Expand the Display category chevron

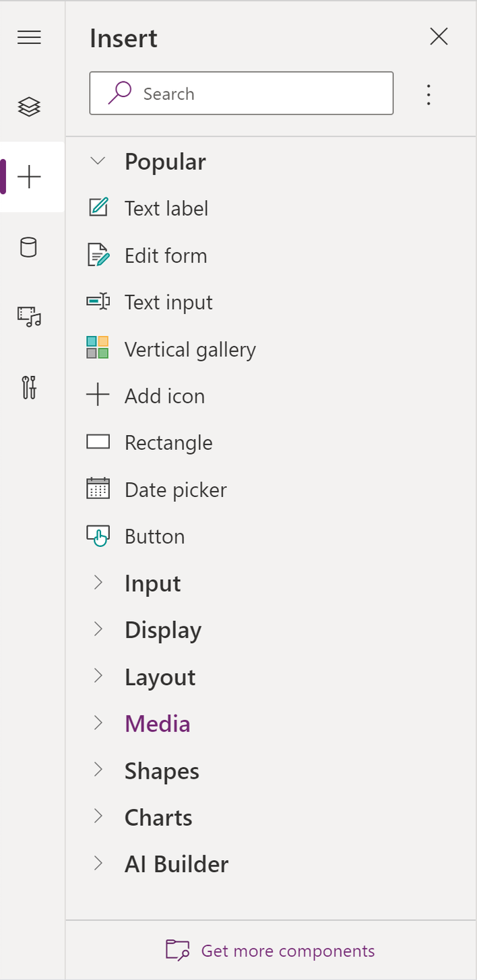click(98, 629)
